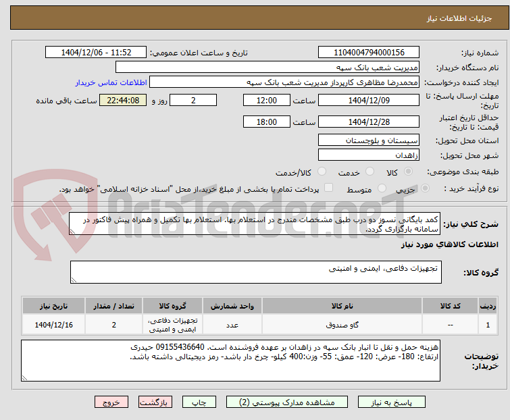
Task: Click the نام کالا column header
Action: click(342, 306)
